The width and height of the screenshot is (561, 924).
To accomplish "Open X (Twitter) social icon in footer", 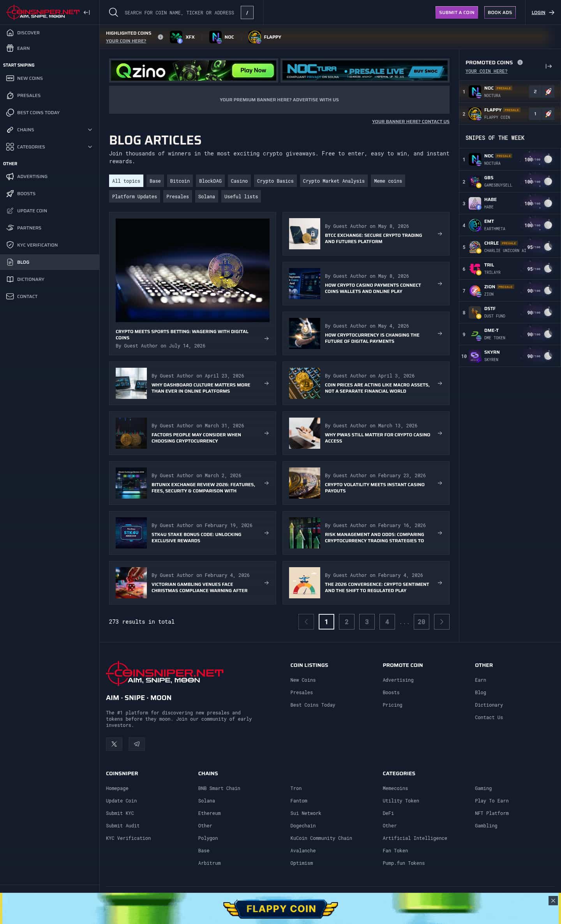I will tap(114, 744).
